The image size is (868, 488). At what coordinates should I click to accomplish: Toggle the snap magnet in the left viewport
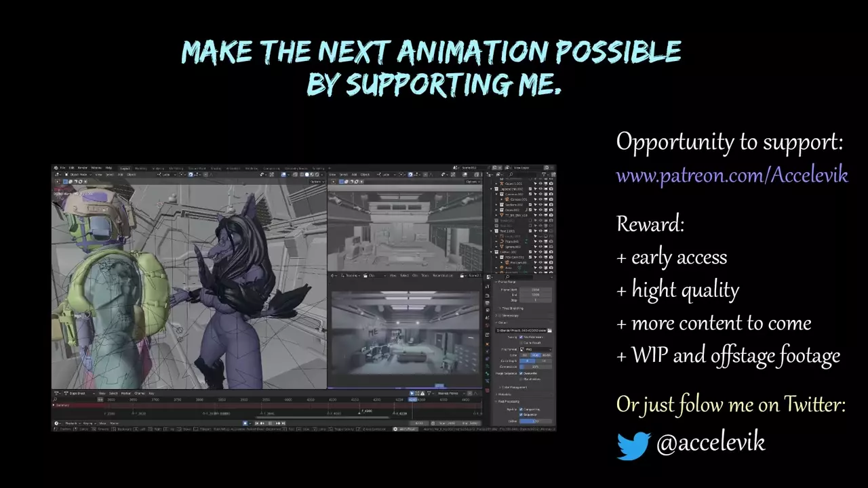point(191,175)
